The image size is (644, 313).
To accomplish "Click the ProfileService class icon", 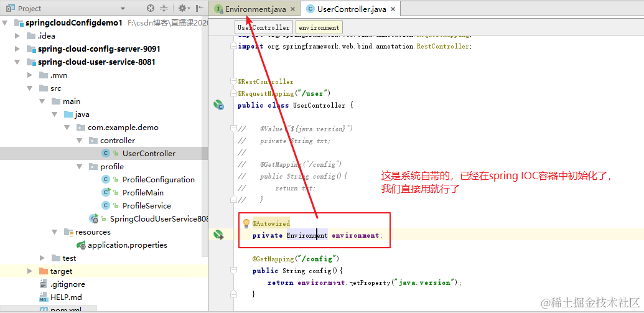I will click(106, 206).
